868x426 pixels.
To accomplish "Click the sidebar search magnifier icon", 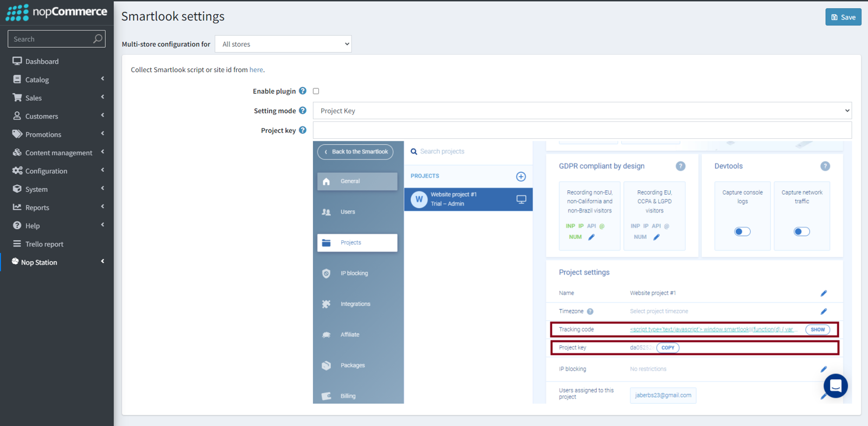I will tap(98, 38).
